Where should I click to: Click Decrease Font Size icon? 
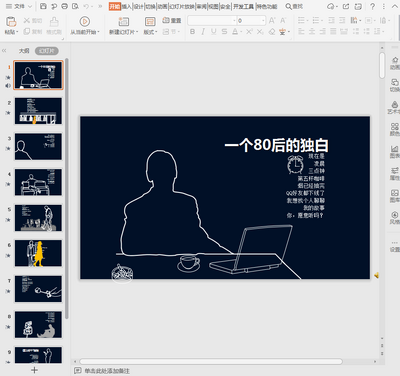[x=283, y=21]
